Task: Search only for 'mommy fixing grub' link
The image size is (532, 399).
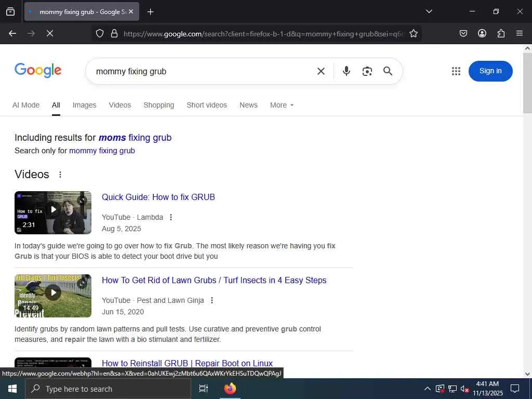Action: (x=102, y=151)
